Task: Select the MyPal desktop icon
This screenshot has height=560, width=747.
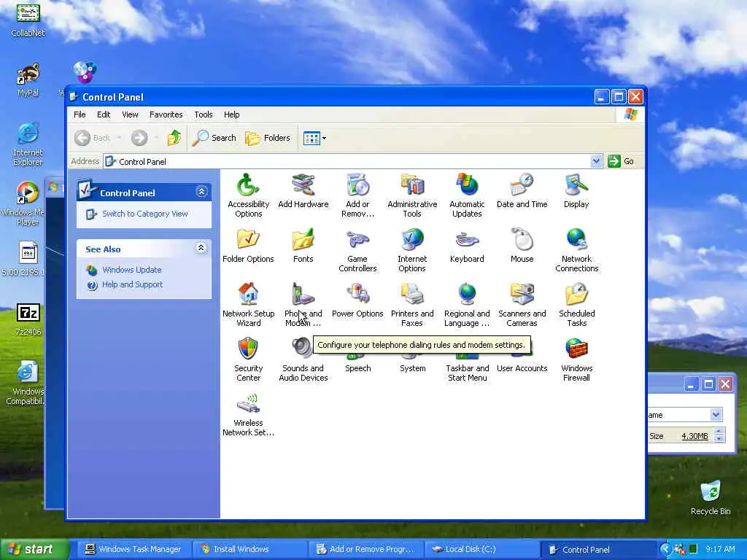Action: point(28,80)
